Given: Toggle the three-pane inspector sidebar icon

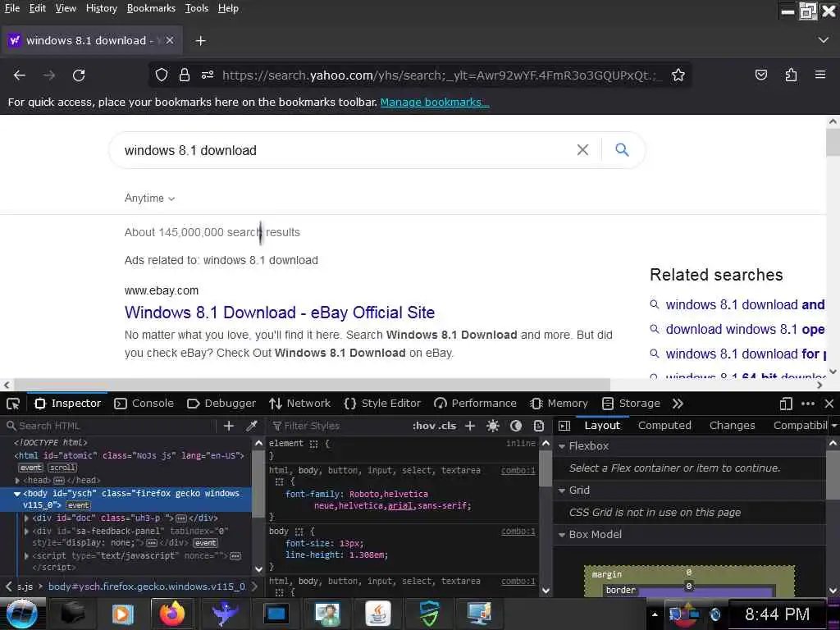Looking at the screenshot, I should click(564, 426).
